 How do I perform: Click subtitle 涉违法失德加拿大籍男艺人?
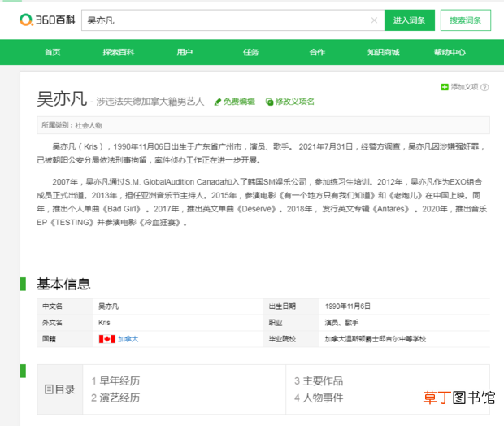150,102
